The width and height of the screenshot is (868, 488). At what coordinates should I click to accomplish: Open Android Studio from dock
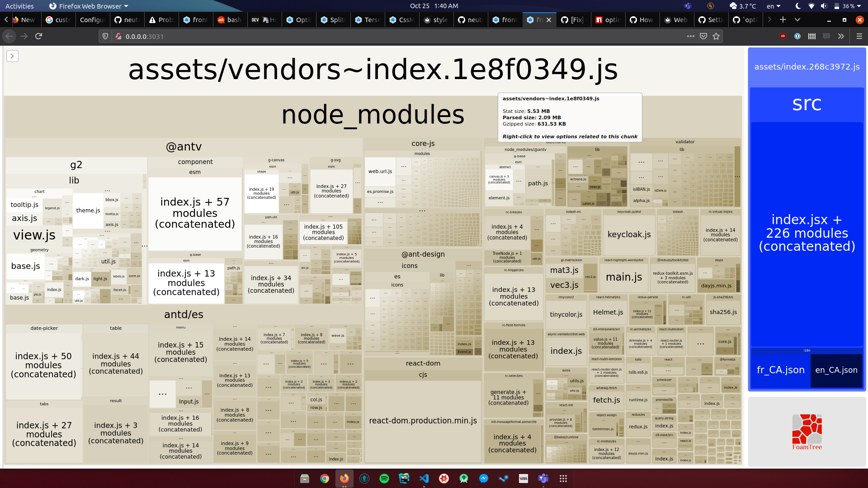coord(464,478)
